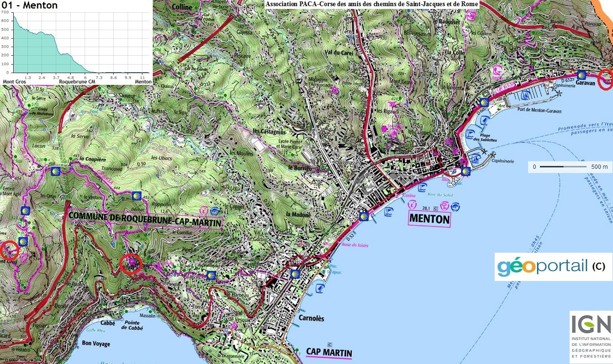This screenshot has height=364, width=613.
Task: Select the scallop shell waymark near Plage des Sablettes
Action: (484, 102)
